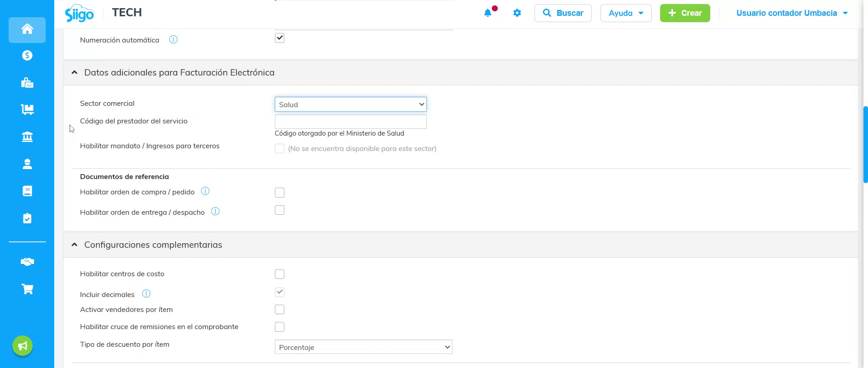Show info for Incluir decimales
868x368 pixels.
click(146, 294)
